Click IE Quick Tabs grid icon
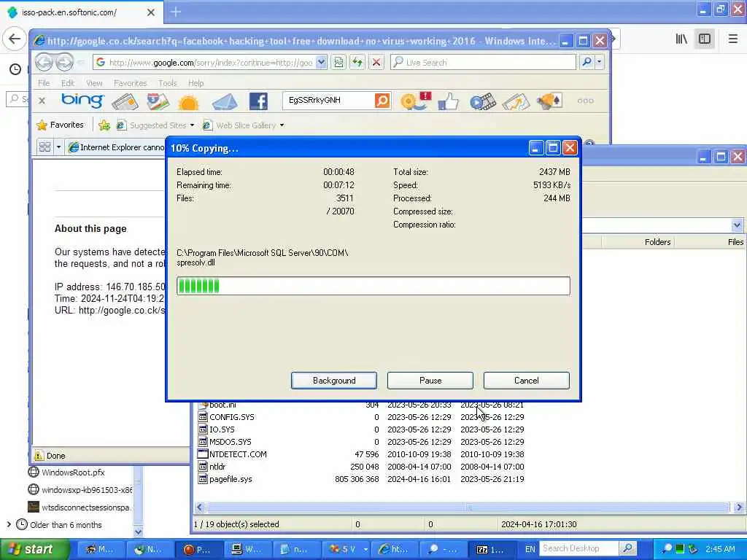Viewport: 747px width, 560px height. pos(44,147)
